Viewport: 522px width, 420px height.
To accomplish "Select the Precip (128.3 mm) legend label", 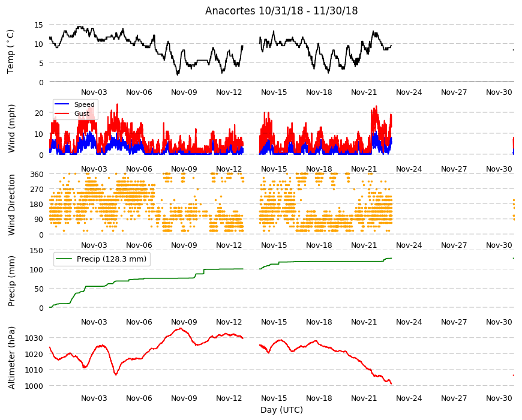I will (112, 259).
